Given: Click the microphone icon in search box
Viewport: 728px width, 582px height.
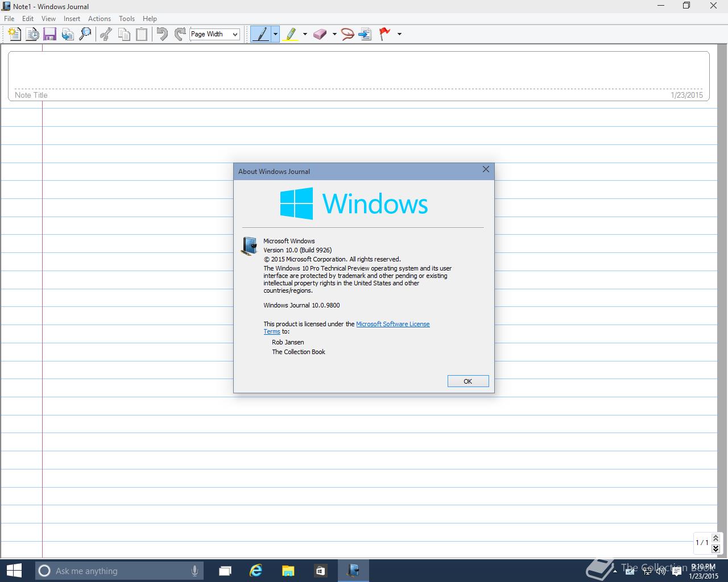Looking at the screenshot, I should point(195,571).
